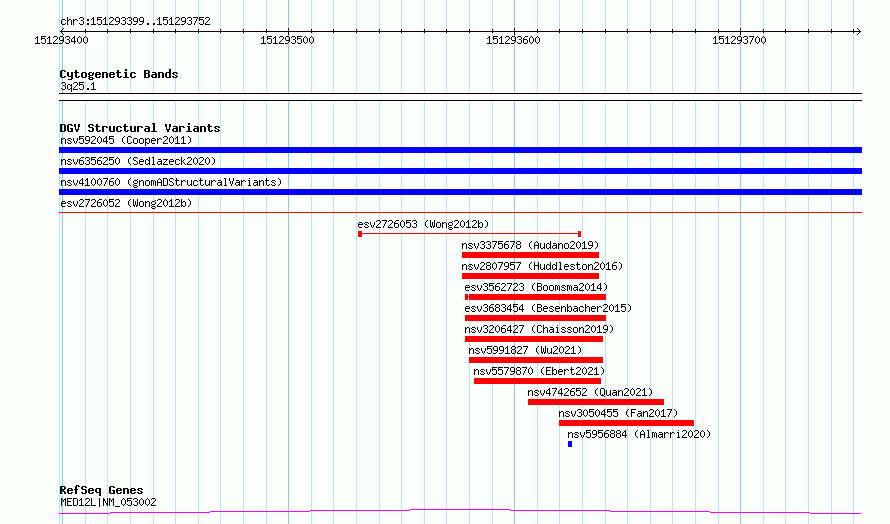
Task: Click the blue bar under nsv6356250
Action: [460, 171]
